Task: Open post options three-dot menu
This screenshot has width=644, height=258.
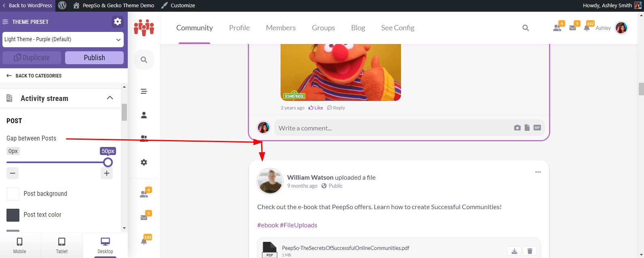Action: pyautogui.click(x=538, y=172)
